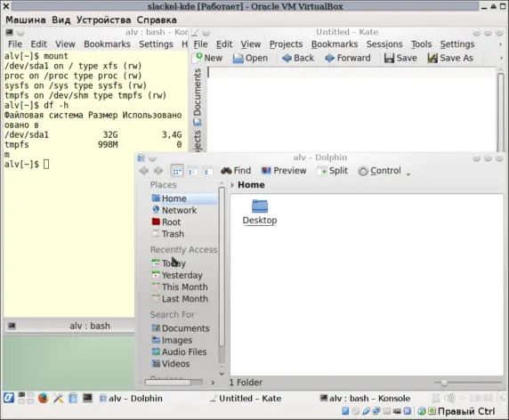This screenshot has width=509, height=420.
Task: Open Konsole File menu
Action: click(15, 44)
